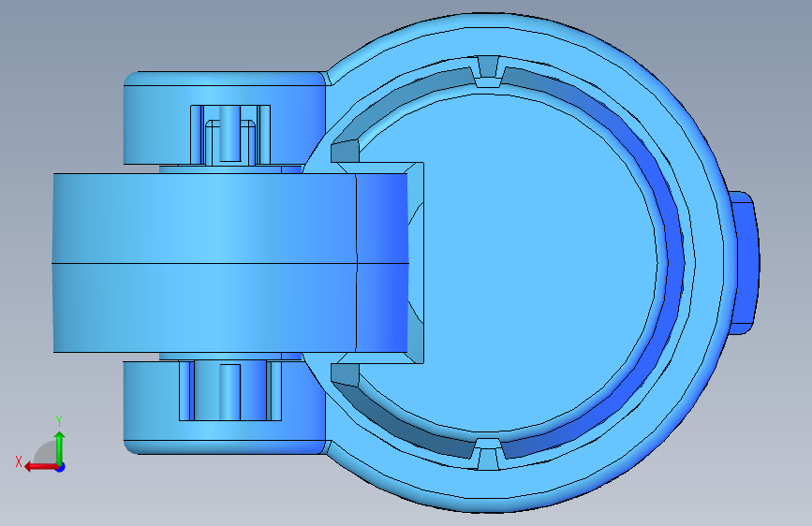The height and width of the screenshot is (526, 812).
Task: Click the red X label on the triad
Action: (x=19, y=461)
